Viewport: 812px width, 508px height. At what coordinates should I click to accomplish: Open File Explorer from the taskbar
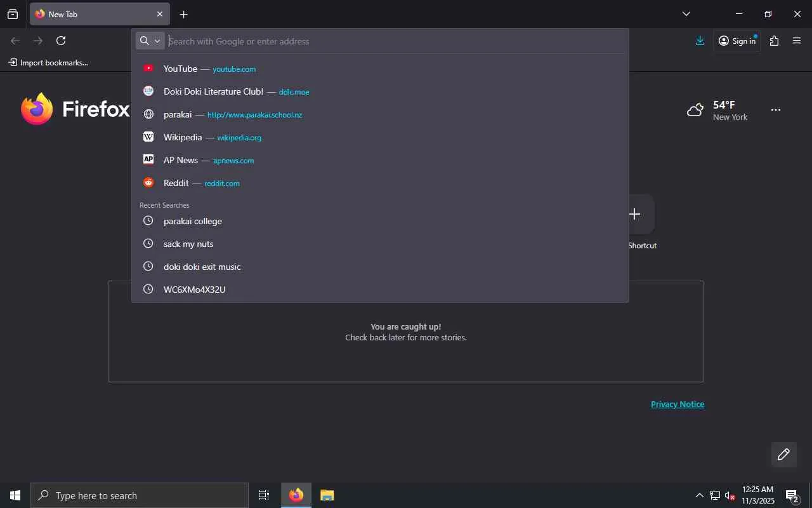(x=327, y=495)
